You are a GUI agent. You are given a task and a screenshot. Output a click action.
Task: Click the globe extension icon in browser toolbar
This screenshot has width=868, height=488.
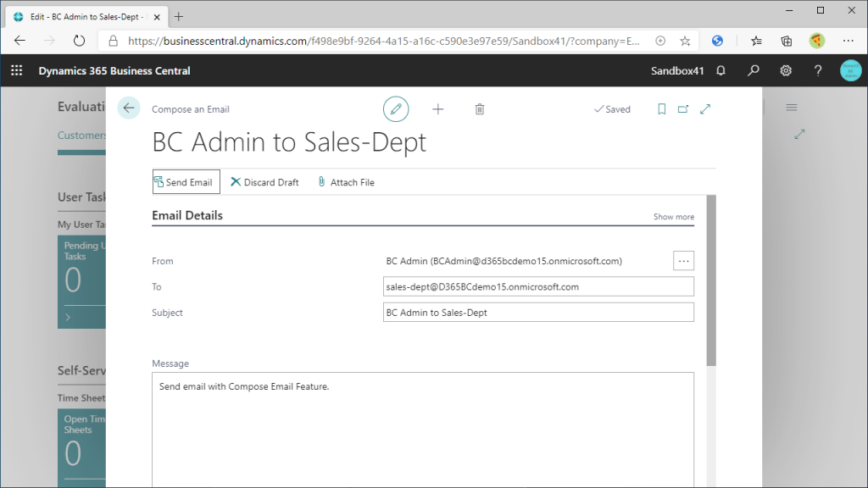(717, 41)
